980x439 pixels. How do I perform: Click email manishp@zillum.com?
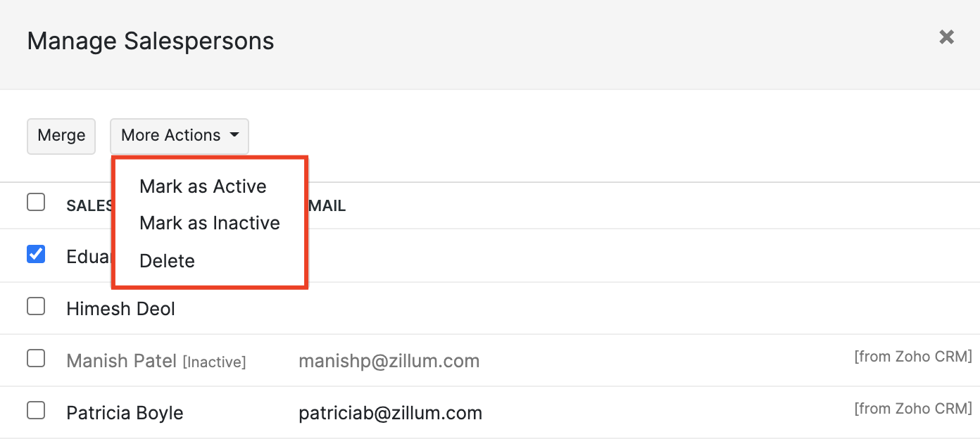pyautogui.click(x=389, y=361)
